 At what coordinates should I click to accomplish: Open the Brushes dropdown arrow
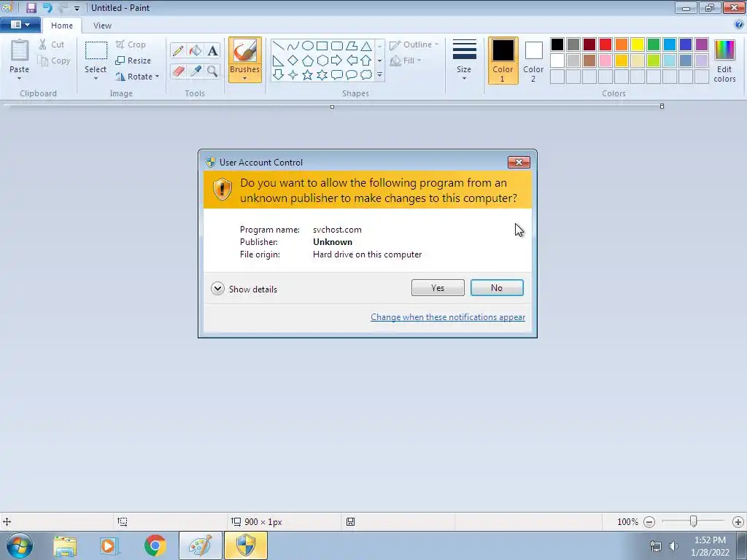tap(245, 78)
